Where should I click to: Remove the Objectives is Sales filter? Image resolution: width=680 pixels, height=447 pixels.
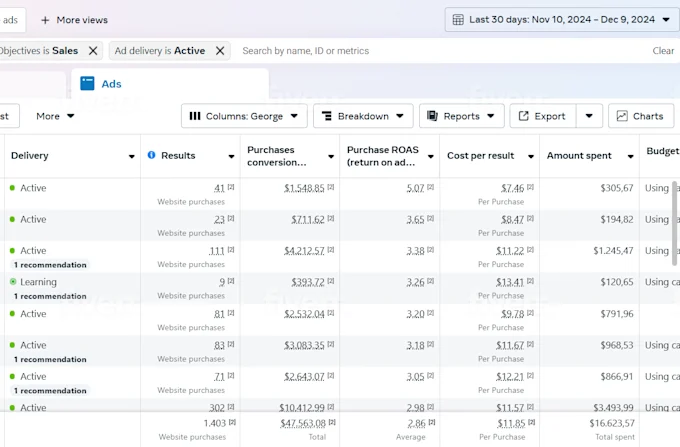click(x=93, y=51)
